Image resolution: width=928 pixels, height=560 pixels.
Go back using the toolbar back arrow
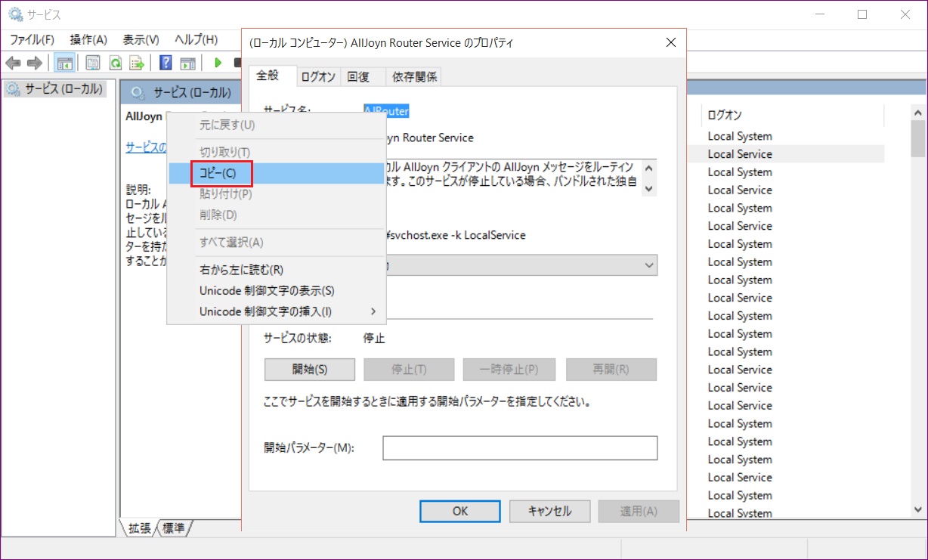pyautogui.click(x=13, y=63)
